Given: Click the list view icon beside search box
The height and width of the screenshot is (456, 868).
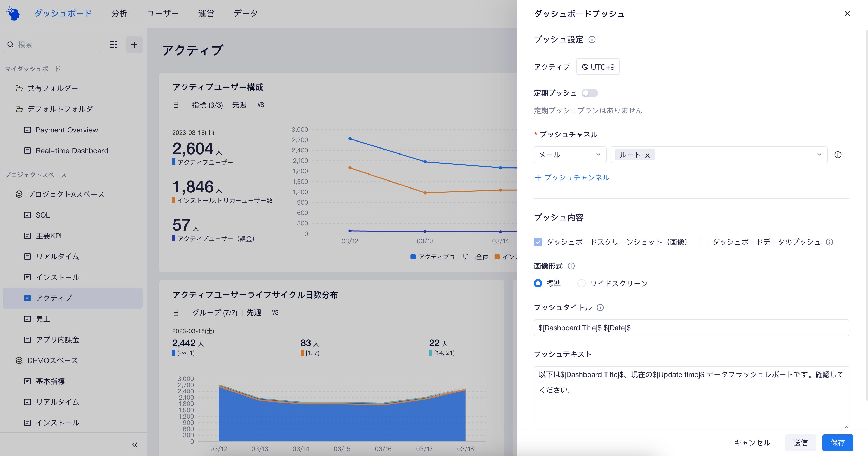Looking at the screenshot, I should pyautogui.click(x=114, y=44).
